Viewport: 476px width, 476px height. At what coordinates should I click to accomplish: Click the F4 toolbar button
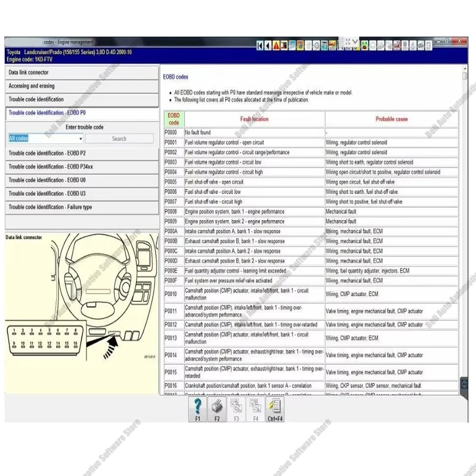[x=256, y=409]
